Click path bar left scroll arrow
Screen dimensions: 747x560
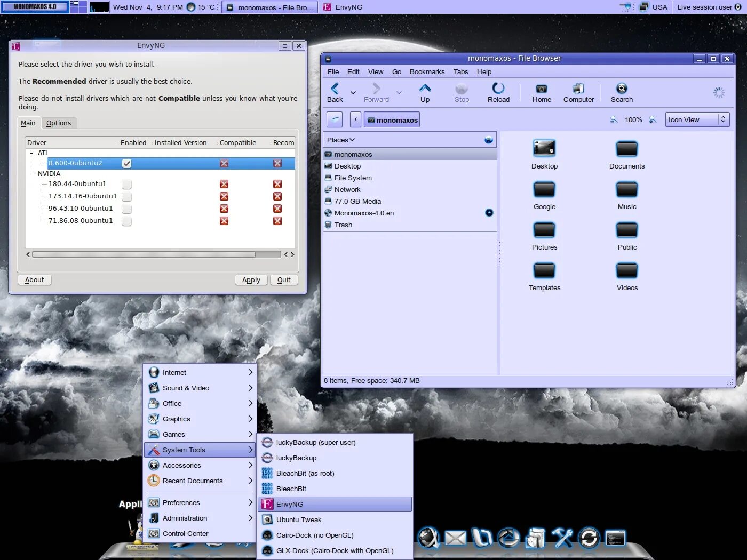click(355, 119)
